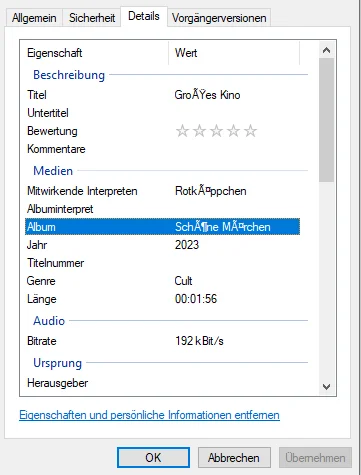
Task: Open link to remove properties and personal information
Action: (149, 415)
